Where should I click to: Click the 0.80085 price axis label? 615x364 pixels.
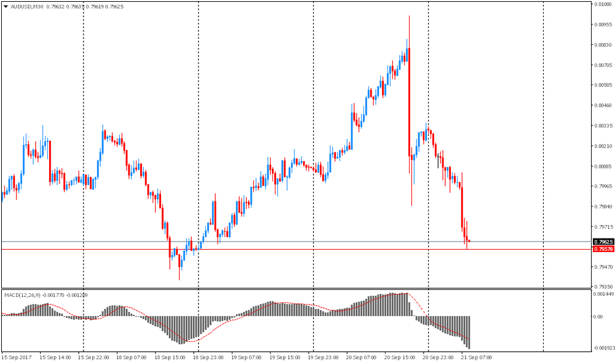tap(603, 166)
